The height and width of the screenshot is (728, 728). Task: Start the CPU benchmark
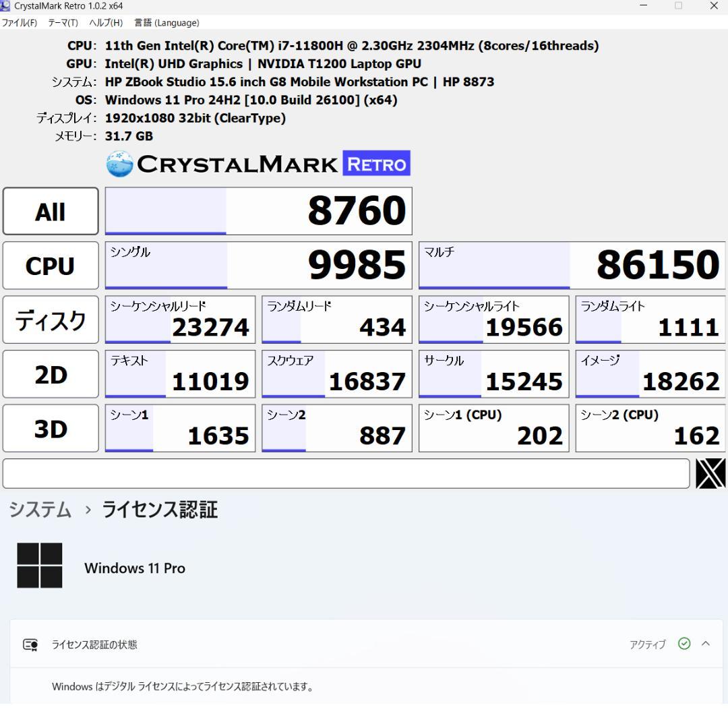(50, 265)
